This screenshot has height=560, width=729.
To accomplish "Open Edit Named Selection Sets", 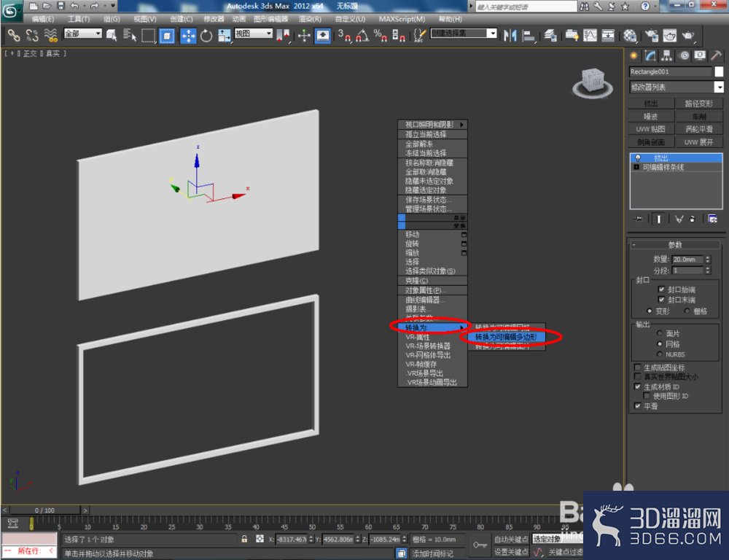I will pyautogui.click(x=420, y=35).
